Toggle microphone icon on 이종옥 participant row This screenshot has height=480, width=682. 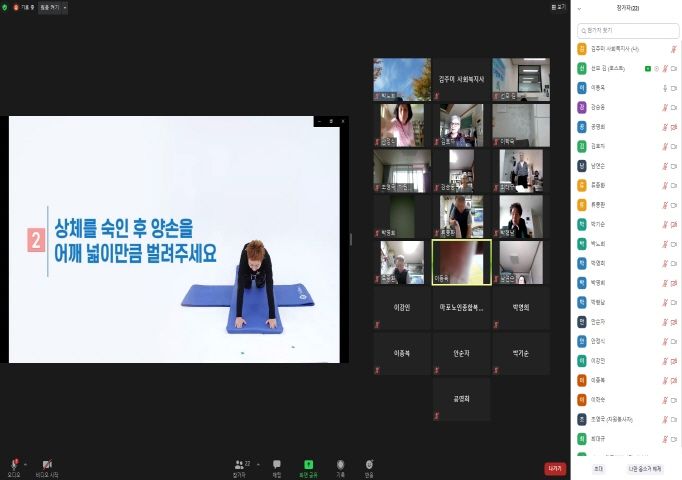pyautogui.click(x=665, y=88)
